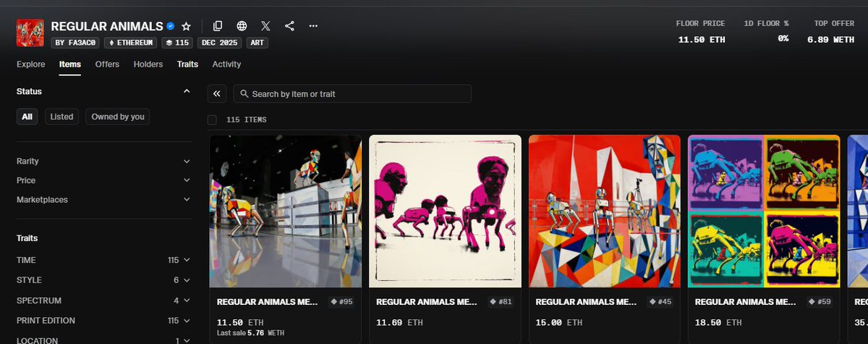The height and width of the screenshot is (344, 868).
Task: Click the ART category tag
Action: pyautogui.click(x=258, y=43)
